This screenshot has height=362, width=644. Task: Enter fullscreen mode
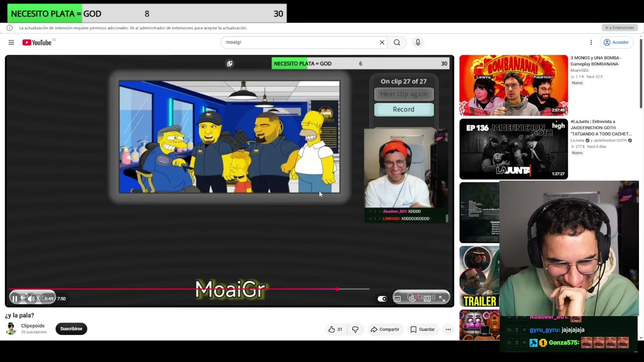pos(442,299)
